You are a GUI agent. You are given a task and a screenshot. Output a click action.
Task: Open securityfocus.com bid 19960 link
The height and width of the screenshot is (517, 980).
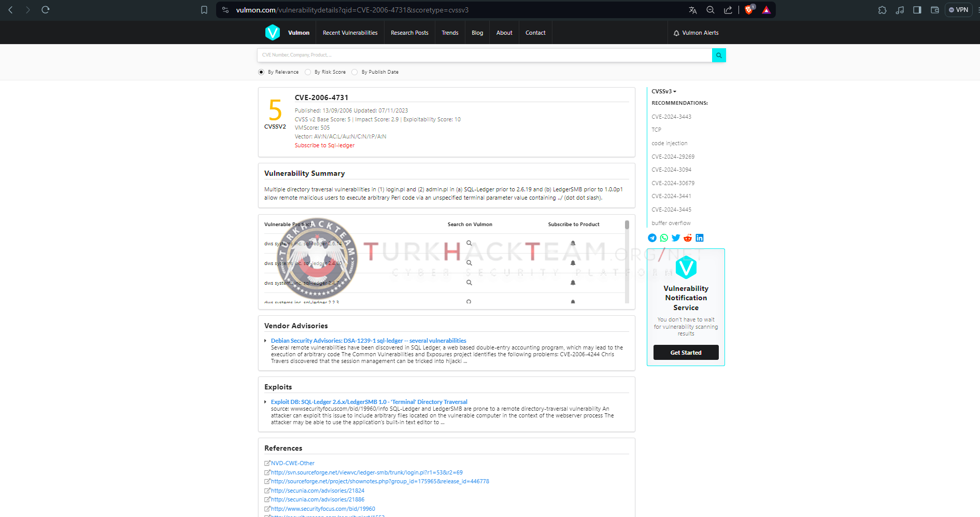pos(323,509)
